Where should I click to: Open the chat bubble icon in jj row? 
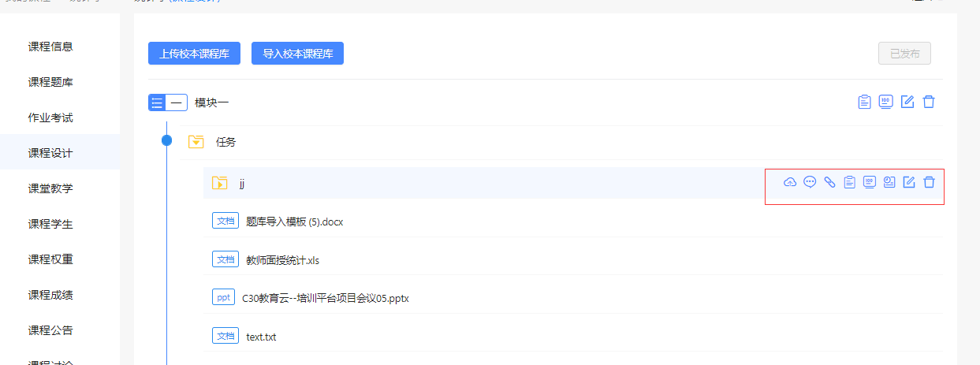pos(810,182)
